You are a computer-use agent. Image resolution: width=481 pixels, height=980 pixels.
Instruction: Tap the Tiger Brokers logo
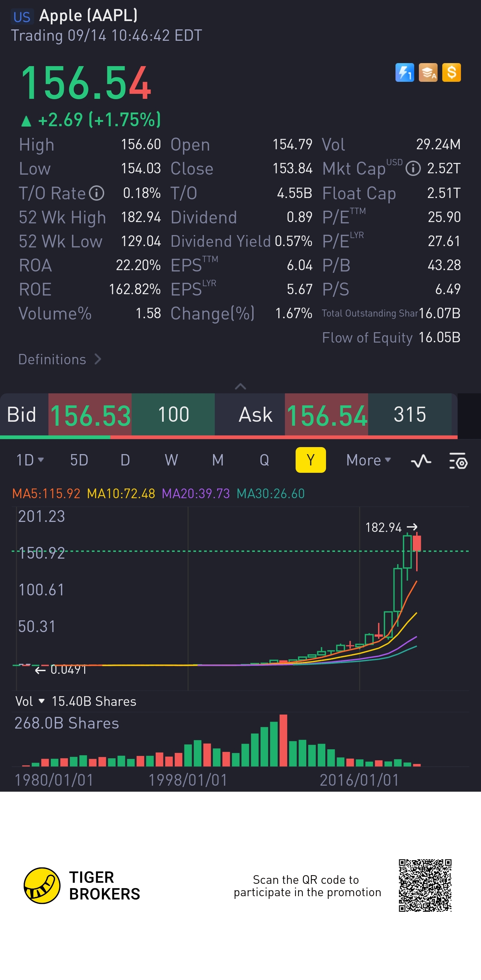tap(82, 886)
